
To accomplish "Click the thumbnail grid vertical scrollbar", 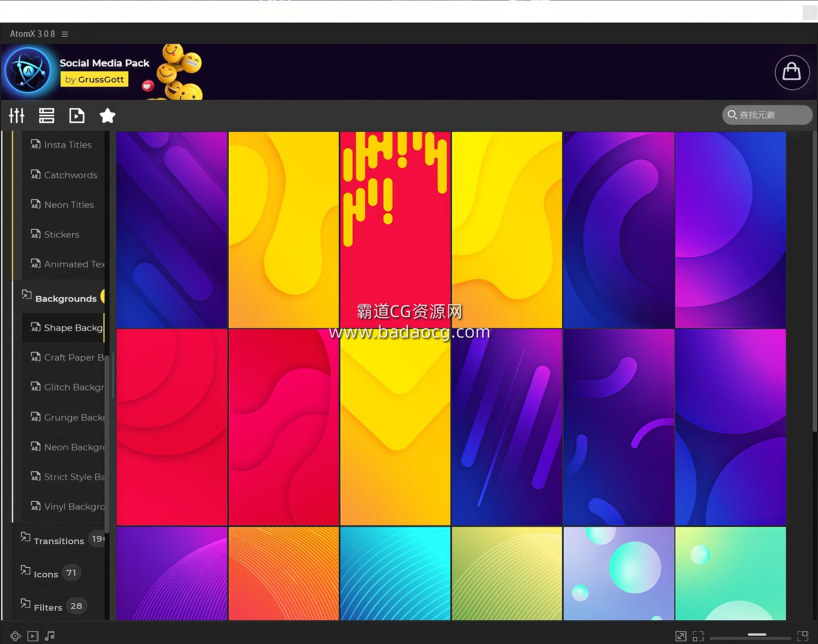I will coord(815,281).
